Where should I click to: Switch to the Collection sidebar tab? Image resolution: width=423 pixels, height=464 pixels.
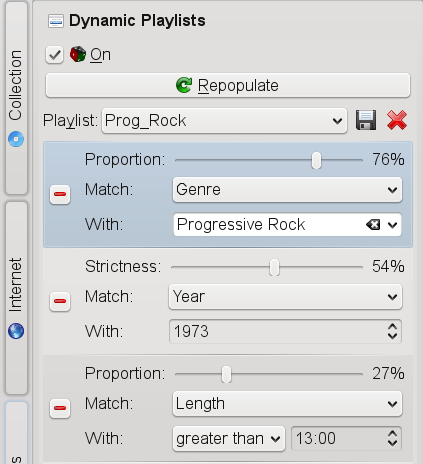(x=16, y=98)
